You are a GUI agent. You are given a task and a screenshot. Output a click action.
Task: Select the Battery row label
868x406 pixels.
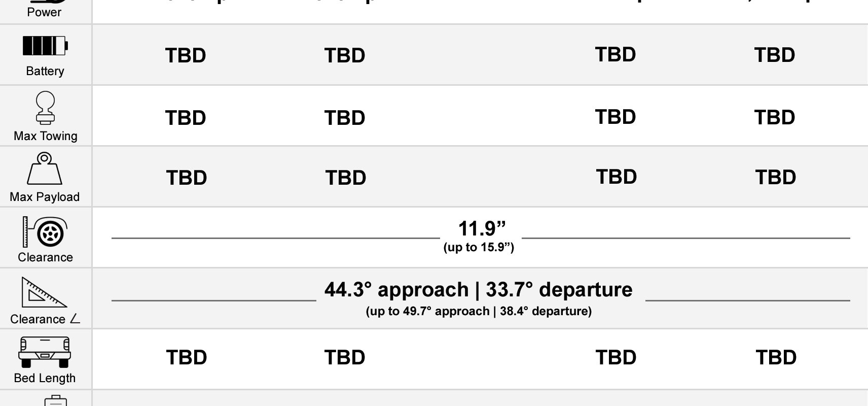pyautogui.click(x=45, y=71)
